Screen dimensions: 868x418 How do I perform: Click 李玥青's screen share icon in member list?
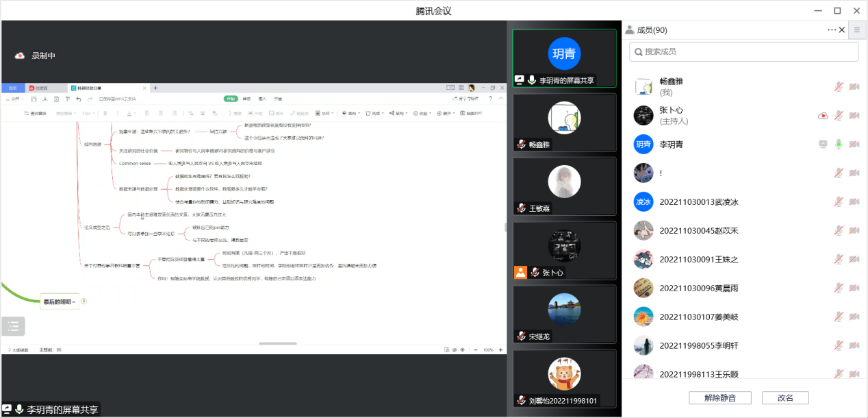tap(823, 145)
